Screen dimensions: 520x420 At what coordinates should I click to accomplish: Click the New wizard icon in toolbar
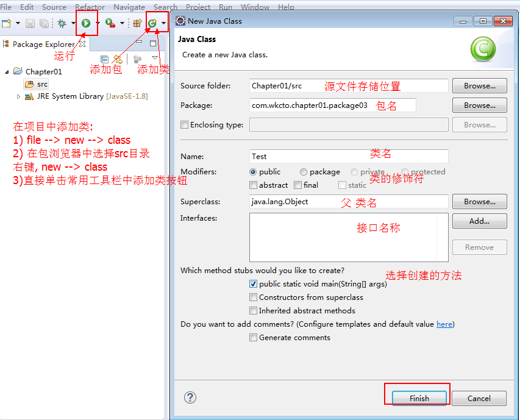[x=6, y=23]
